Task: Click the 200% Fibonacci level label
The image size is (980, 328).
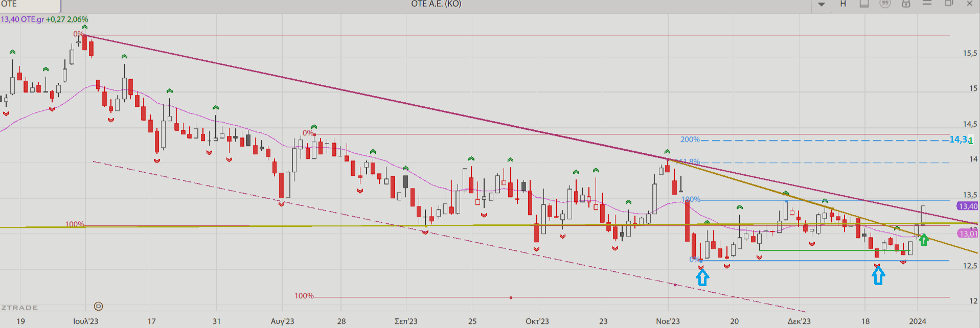Action: (x=690, y=139)
